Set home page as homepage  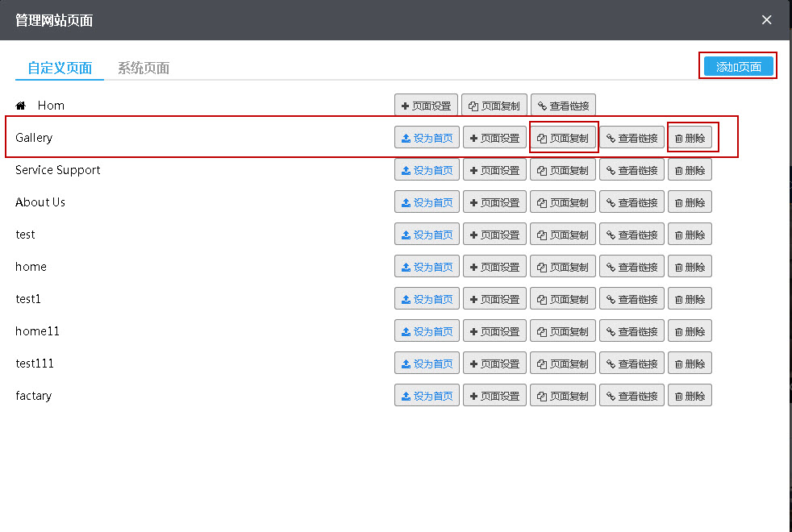(x=427, y=267)
